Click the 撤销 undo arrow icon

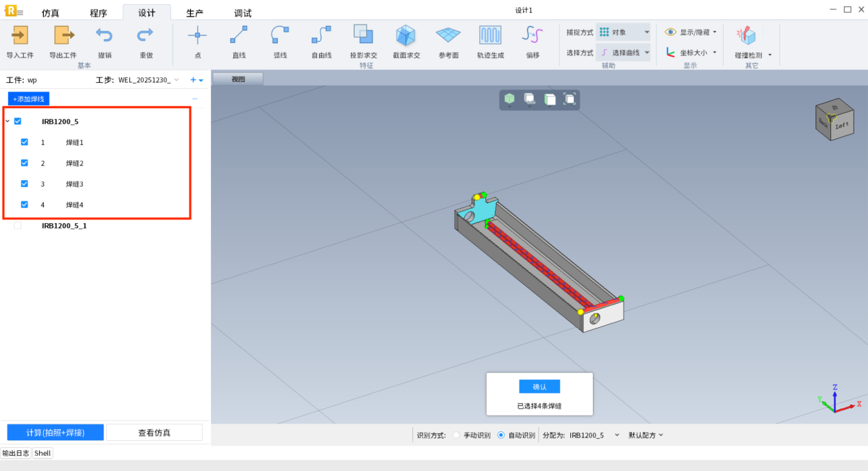[104, 36]
